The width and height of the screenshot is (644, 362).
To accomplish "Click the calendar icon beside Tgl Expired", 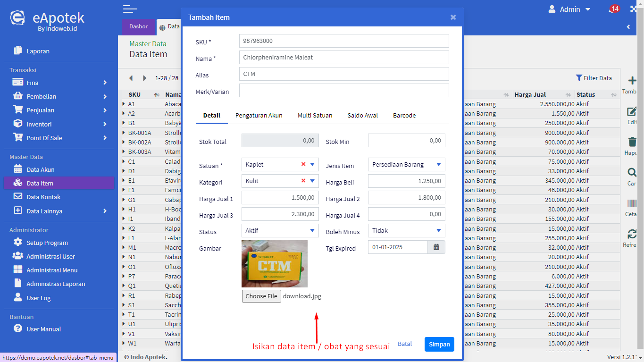I will click(436, 247).
